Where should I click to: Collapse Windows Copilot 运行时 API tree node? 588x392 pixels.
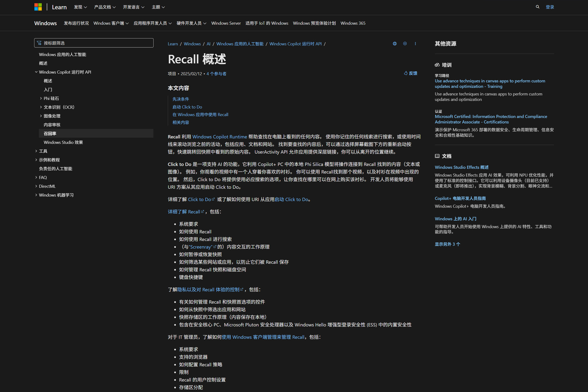pyautogui.click(x=36, y=72)
